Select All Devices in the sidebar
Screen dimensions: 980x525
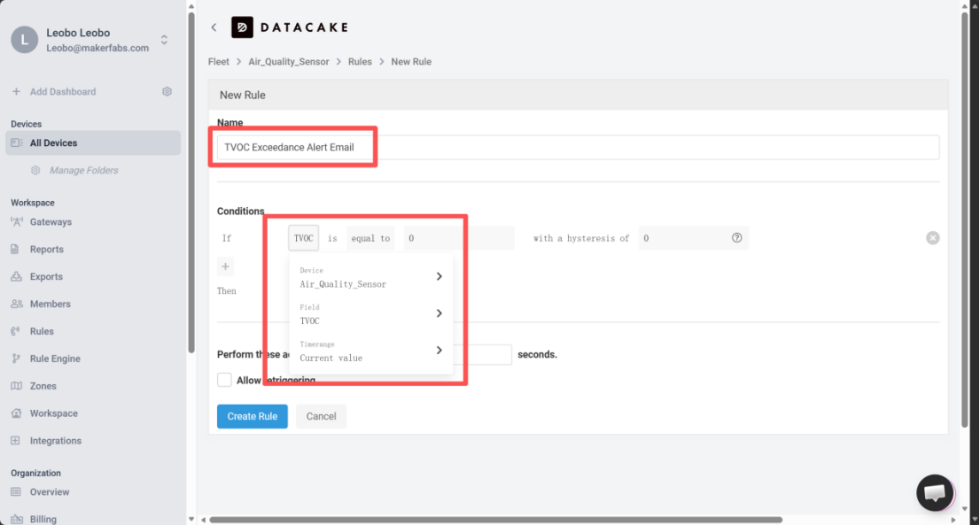pos(93,143)
